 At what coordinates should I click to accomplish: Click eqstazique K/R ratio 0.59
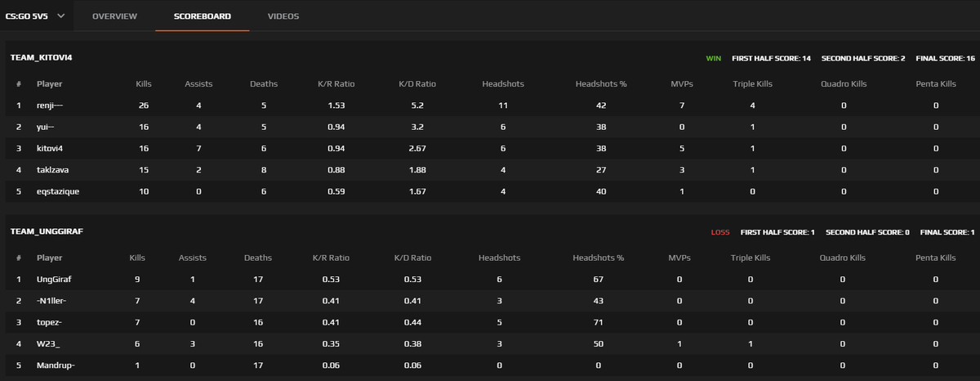point(336,190)
